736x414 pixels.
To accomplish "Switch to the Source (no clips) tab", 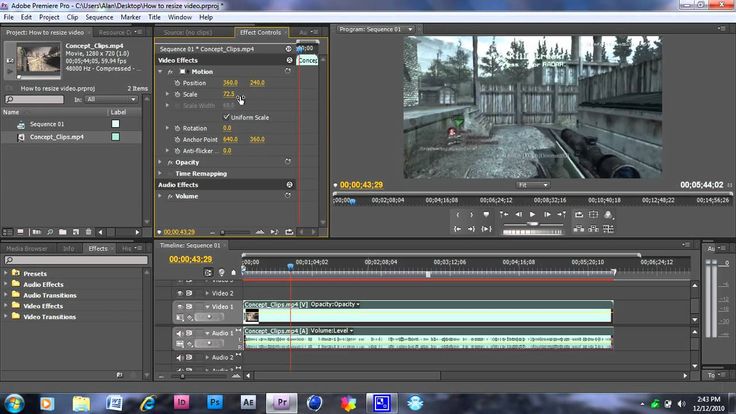I will tap(188, 32).
